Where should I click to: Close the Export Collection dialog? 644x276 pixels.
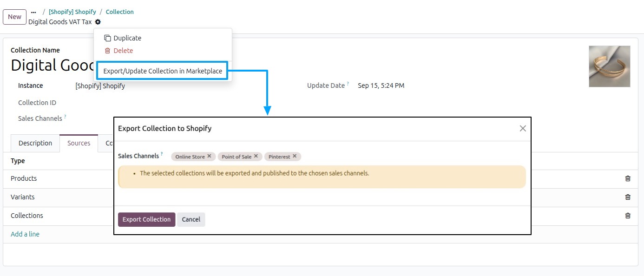pyautogui.click(x=523, y=128)
